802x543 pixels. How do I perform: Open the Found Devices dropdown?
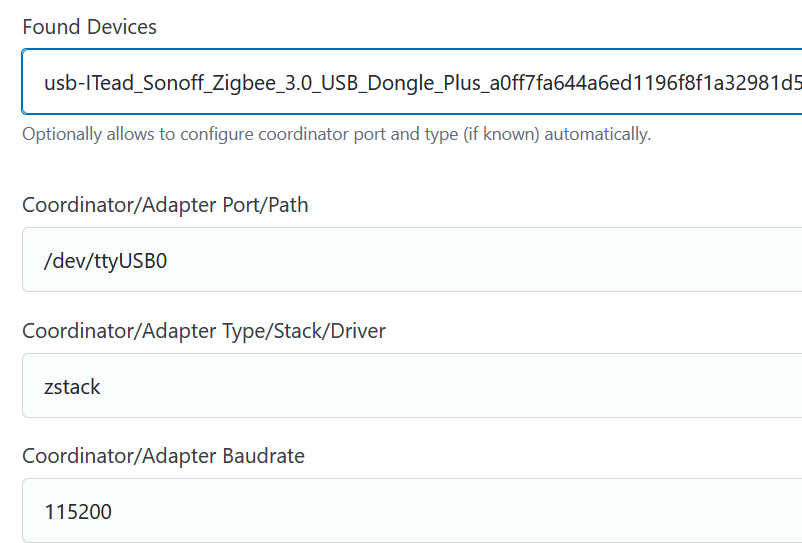(412, 82)
